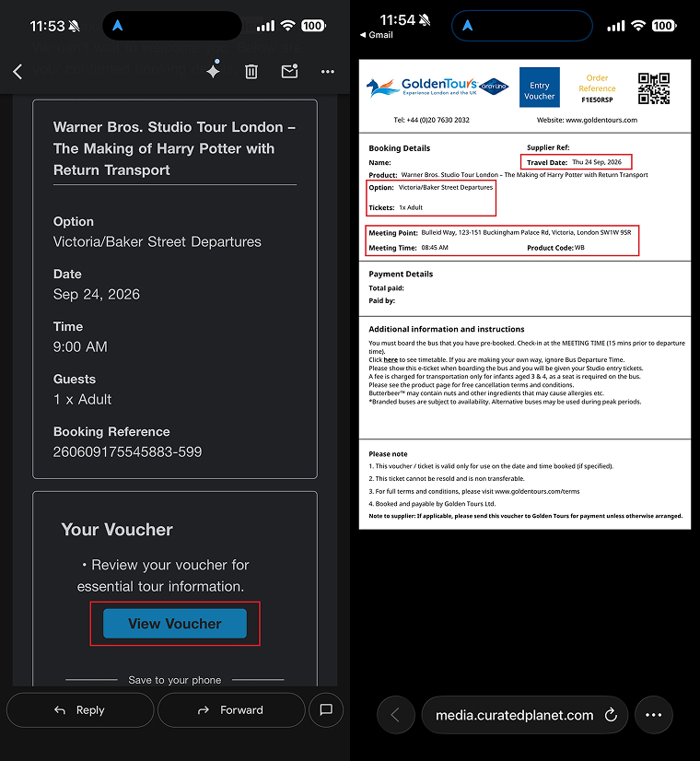Tap '1x Adult' tickets on voucher

click(411, 207)
